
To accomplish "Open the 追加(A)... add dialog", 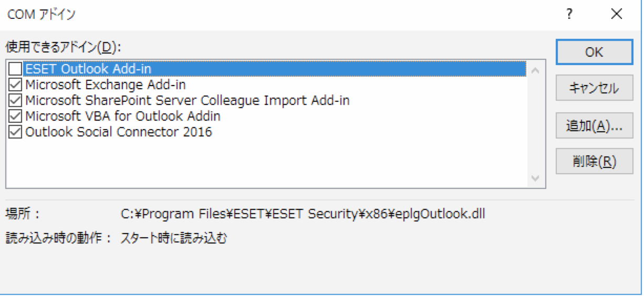I will pyautogui.click(x=594, y=125).
